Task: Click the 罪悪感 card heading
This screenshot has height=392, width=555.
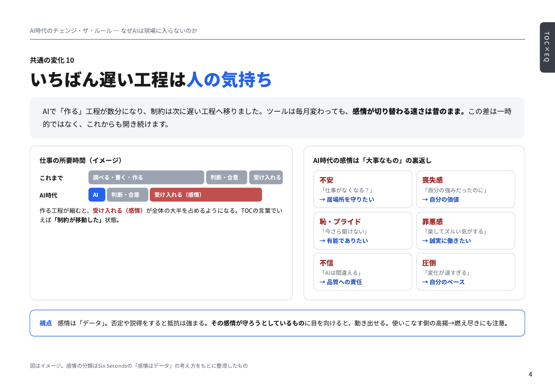Action: point(433,222)
